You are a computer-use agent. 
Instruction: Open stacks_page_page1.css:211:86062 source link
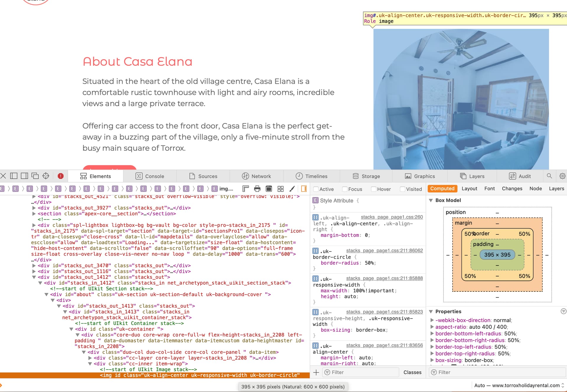coord(384,251)
